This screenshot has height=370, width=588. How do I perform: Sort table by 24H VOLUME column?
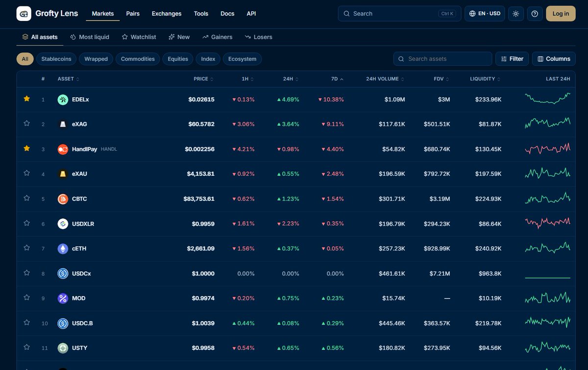[386, 79]
